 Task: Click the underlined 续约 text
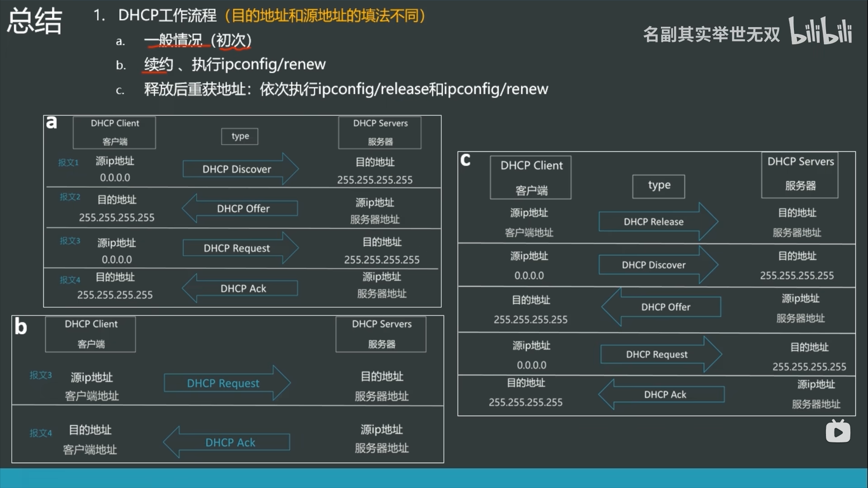158,64
